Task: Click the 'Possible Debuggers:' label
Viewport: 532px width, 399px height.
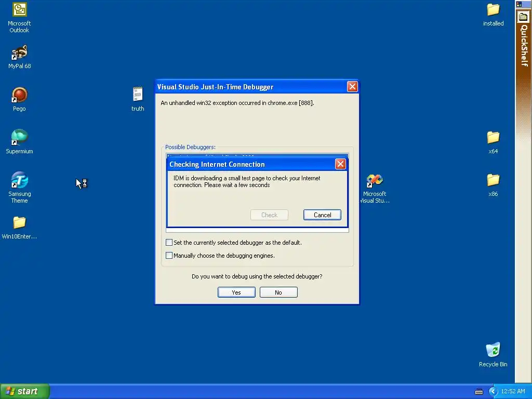Action: click(190, 147)
